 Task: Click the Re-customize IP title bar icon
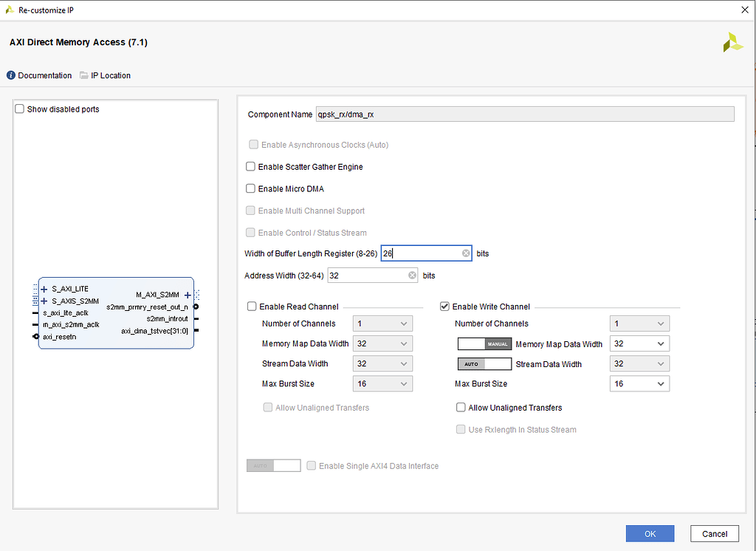click(x=8, y=10)
